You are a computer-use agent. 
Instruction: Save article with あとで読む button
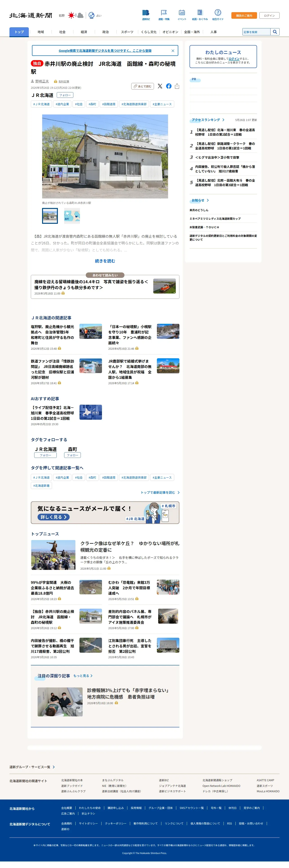pyautogui.click(x=142, y=86)
